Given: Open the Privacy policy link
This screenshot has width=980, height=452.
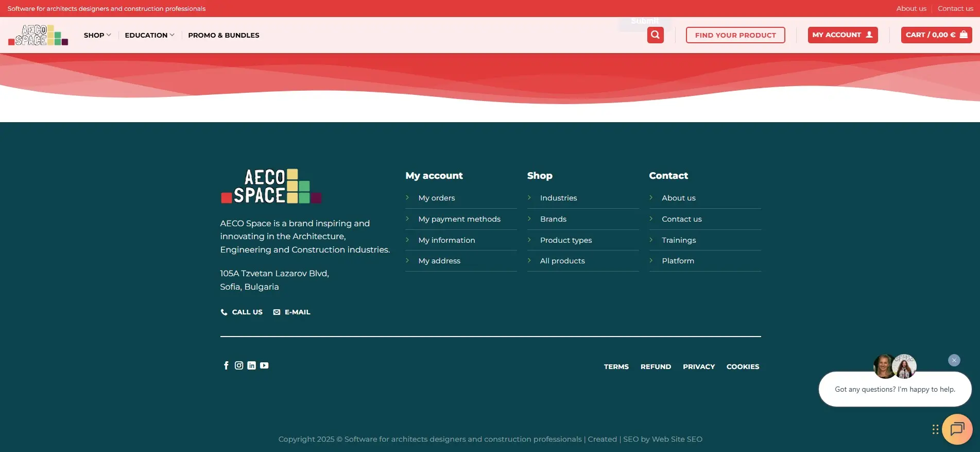Looking at the screenshot, I should [698, 367].
